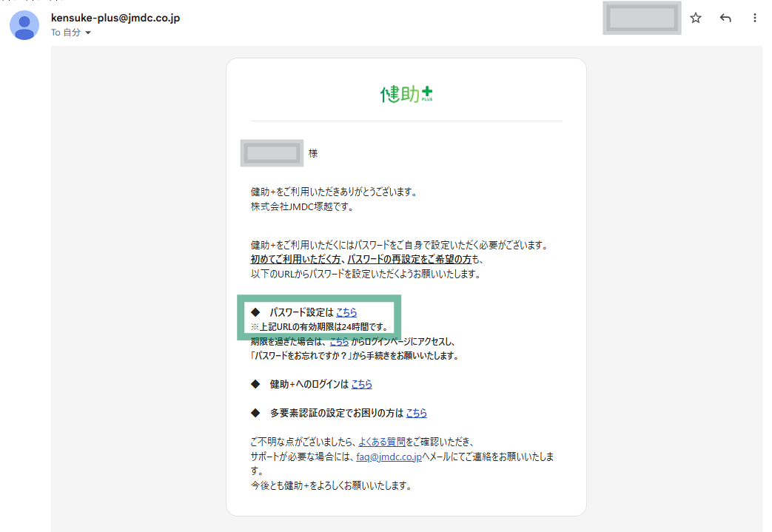Screen dimensions: 772x532
Task: Click the sender's profile avatar
Action: tap(24, 24)
